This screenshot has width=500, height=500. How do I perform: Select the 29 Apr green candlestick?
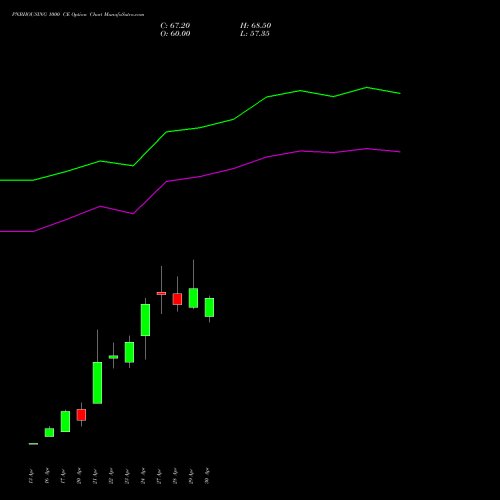tap(193, 298)
